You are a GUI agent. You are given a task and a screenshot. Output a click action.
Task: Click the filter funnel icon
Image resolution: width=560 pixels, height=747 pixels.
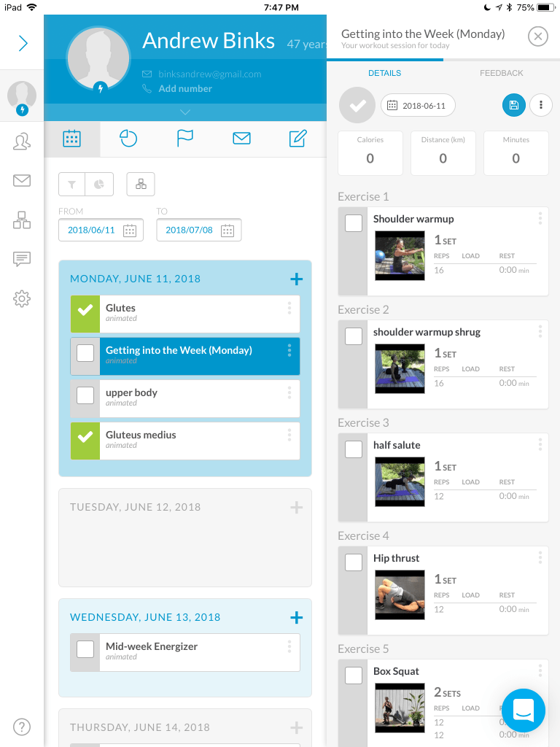coord(72,185)
